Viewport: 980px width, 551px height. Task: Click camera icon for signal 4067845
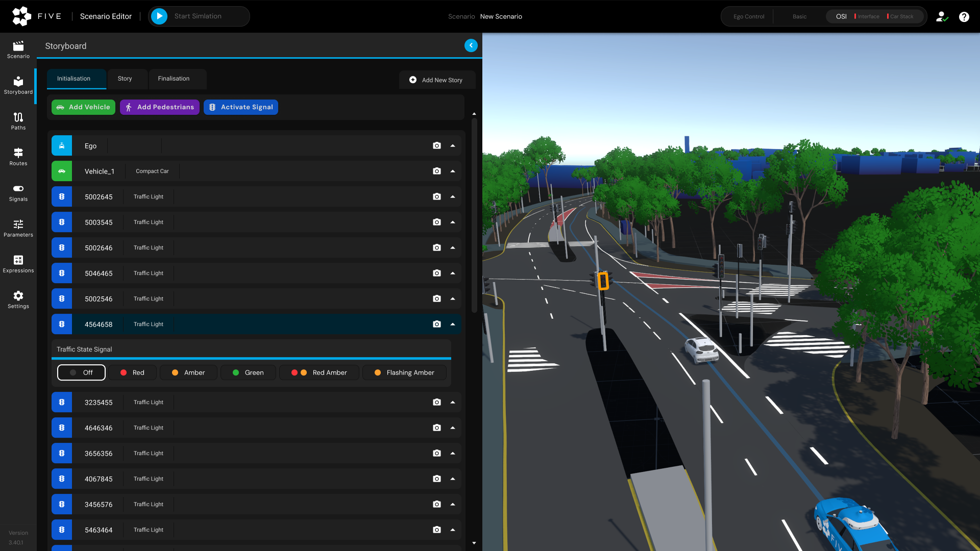click(437, 479)
